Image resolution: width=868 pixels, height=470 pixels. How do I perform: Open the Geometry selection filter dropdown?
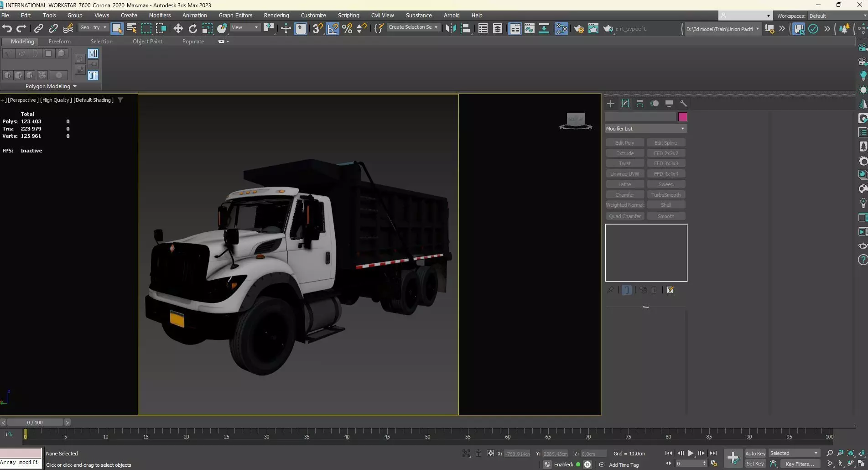click(x=93, y=27)
